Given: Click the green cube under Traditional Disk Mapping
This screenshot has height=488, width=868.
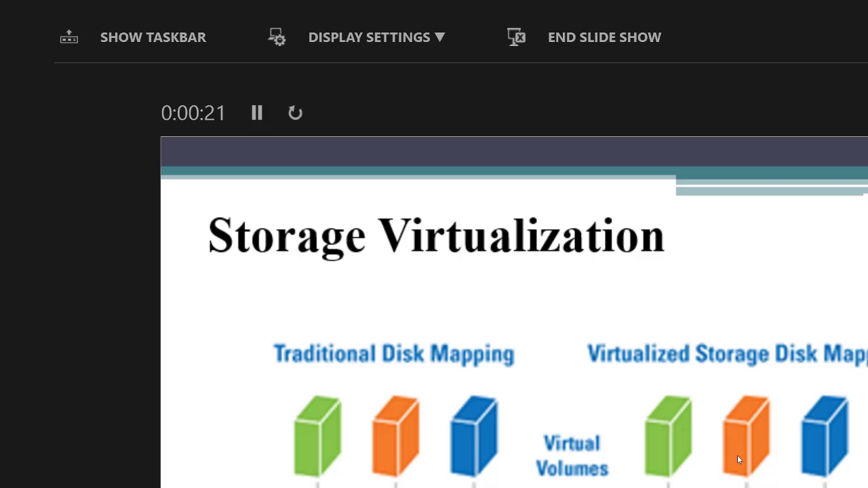Looking at the screenshot, I should click(317, 436).
